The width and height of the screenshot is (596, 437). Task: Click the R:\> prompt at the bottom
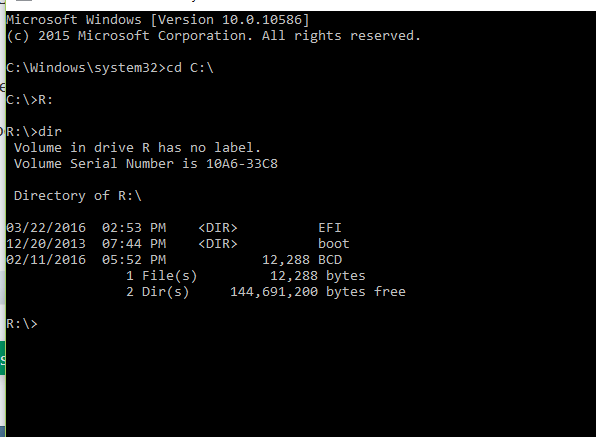coord(22,324)
